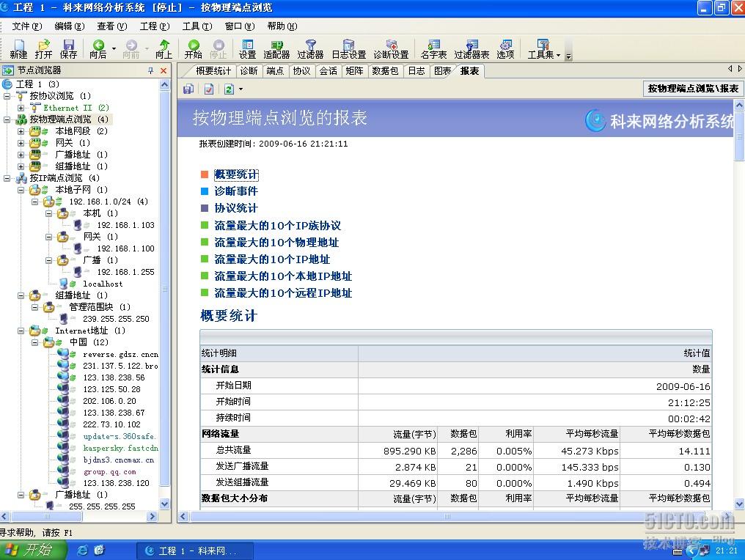Collapse the 192.168.1.0/24 subnet node

point(34,202)
